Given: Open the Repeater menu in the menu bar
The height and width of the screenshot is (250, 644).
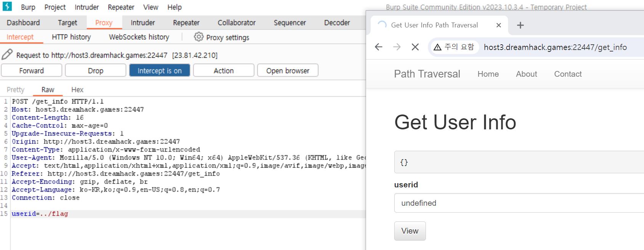Looking at the screenshot, I should tap(121, 7).
